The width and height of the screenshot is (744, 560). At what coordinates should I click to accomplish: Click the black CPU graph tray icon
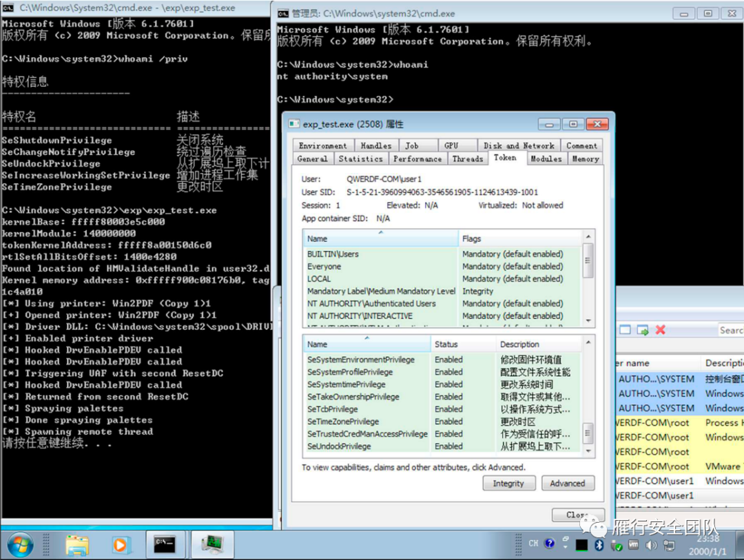point(581,546)
